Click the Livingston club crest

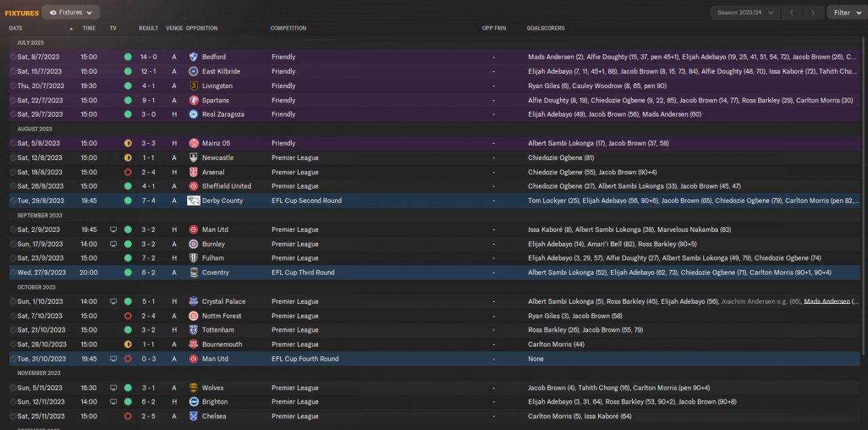coord(193,86)
